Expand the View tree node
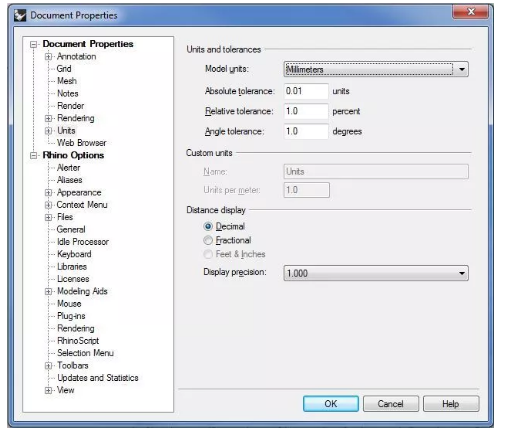Image resolution: width=505 pixels, height=433 pixels. coord(48,390)
